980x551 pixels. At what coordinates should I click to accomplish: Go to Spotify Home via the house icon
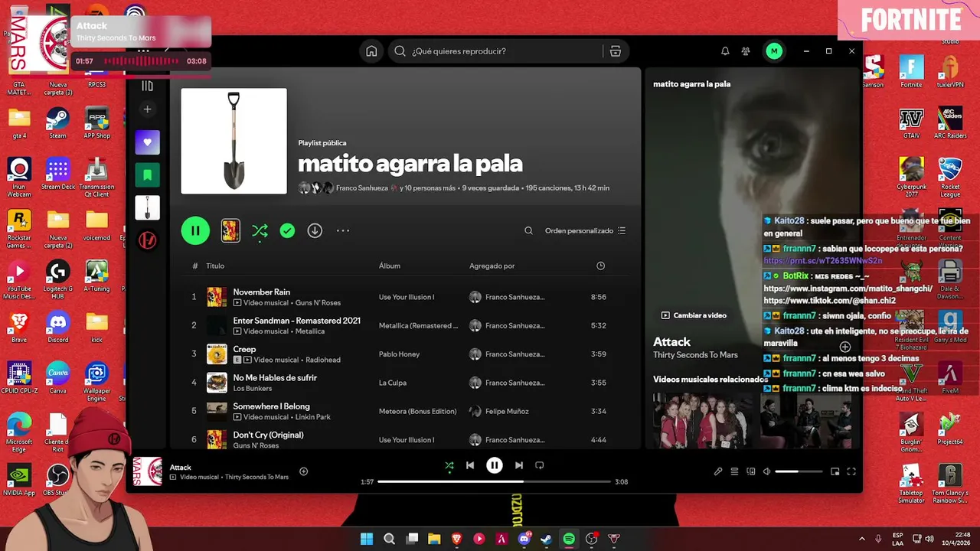[x=371, y=51]
